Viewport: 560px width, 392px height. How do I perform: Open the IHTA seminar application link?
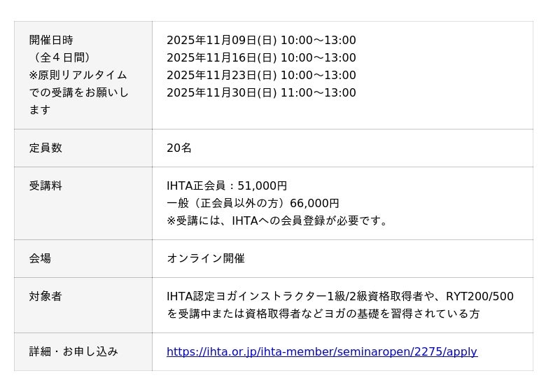pos(321,352)
